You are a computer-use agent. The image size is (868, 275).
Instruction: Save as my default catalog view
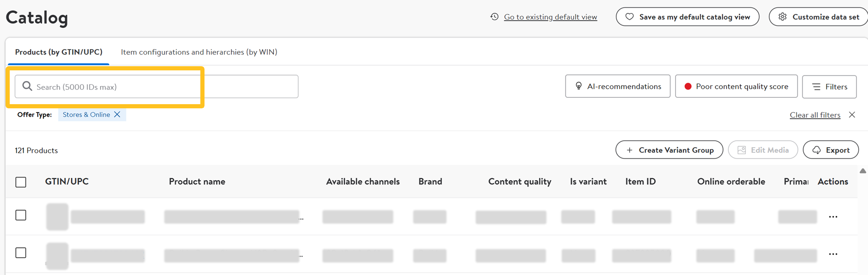[x=688, y=17]
